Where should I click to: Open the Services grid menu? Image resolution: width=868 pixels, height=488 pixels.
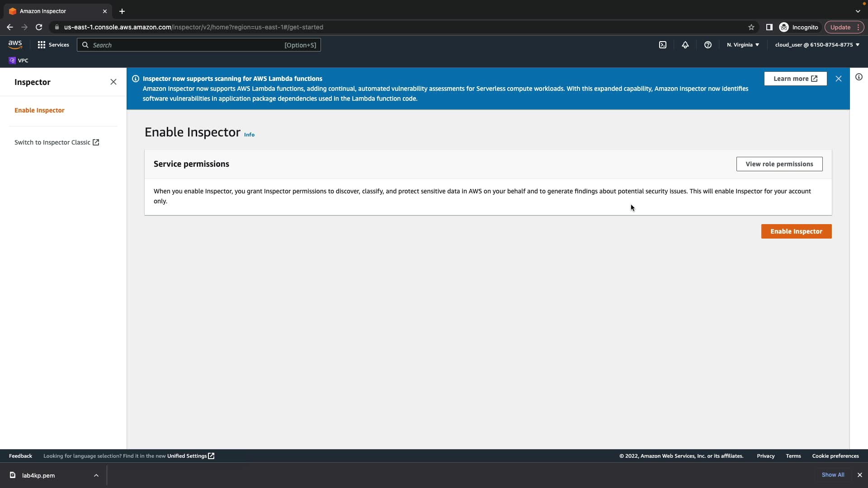[53, 45]
